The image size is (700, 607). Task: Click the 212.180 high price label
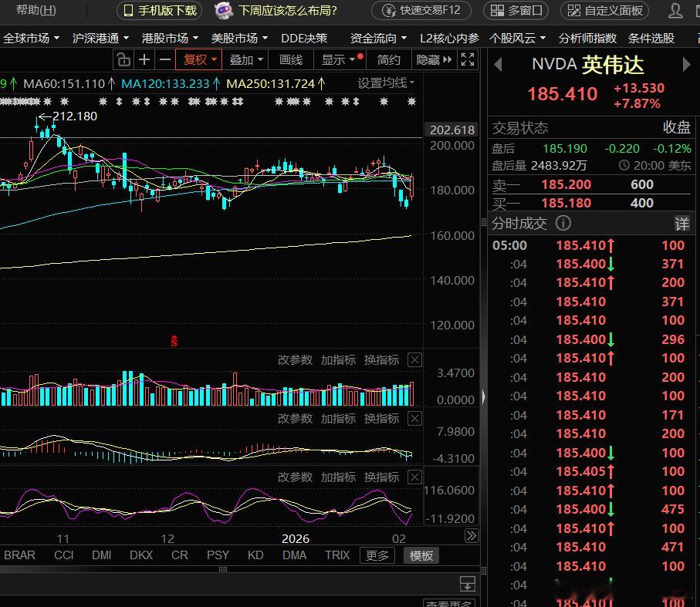pyautogui.click(x=75, y=116)
